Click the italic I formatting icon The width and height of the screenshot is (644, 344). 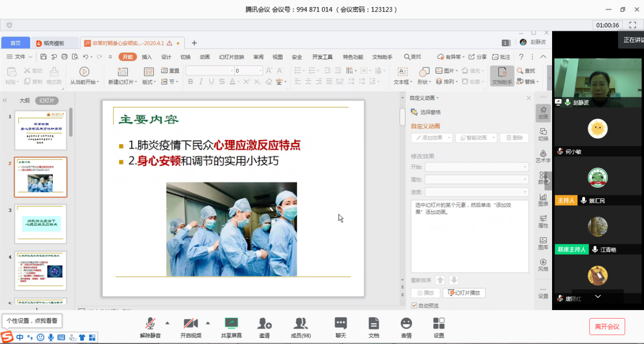201,82
